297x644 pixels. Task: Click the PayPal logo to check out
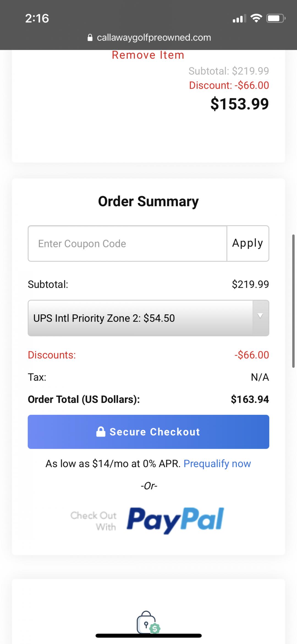(x=175, y=520)
